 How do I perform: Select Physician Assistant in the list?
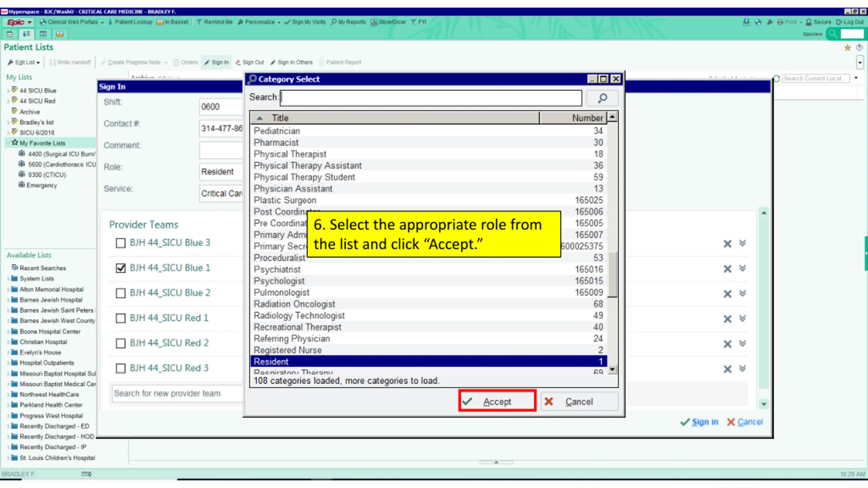[429, 189]
